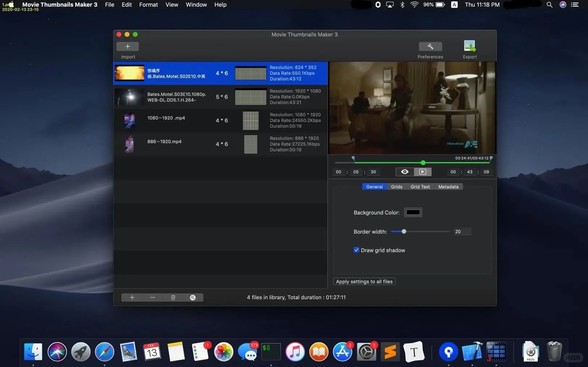Switch to the Grids tab
Viewport: 588px width, 367px height.
(396, 187)
